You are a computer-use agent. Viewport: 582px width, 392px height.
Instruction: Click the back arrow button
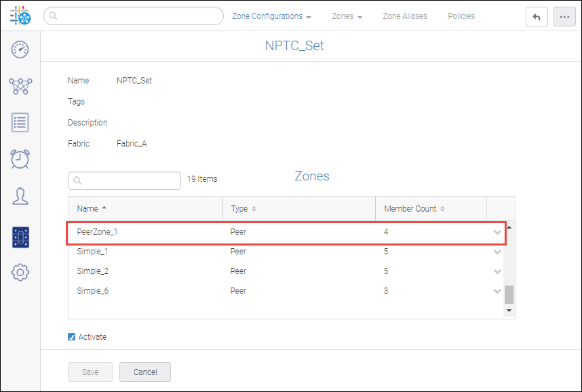click(x=537, y=17)
